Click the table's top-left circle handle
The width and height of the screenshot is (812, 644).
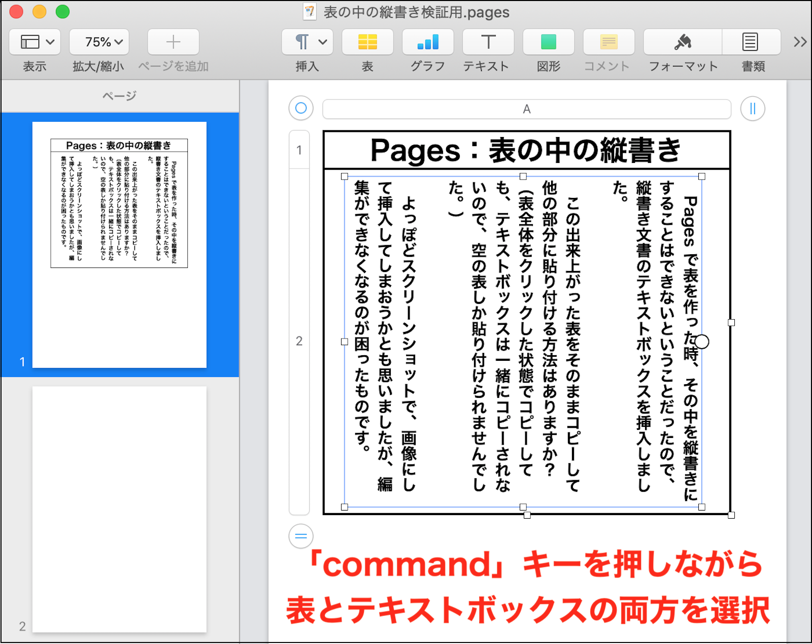tap(301, 108)
